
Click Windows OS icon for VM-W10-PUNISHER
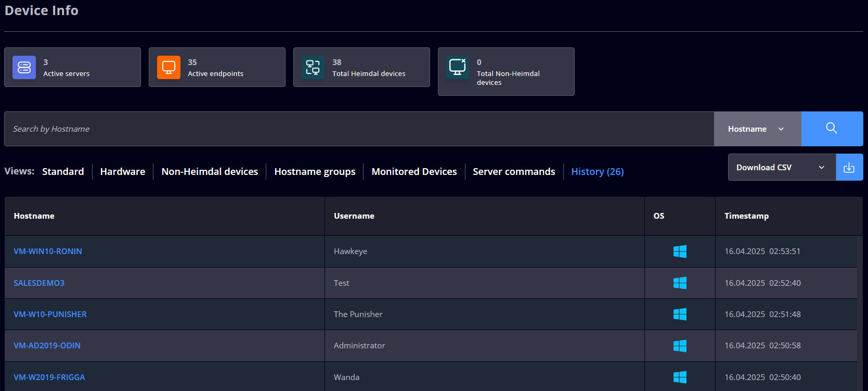(x=680, y=314)
